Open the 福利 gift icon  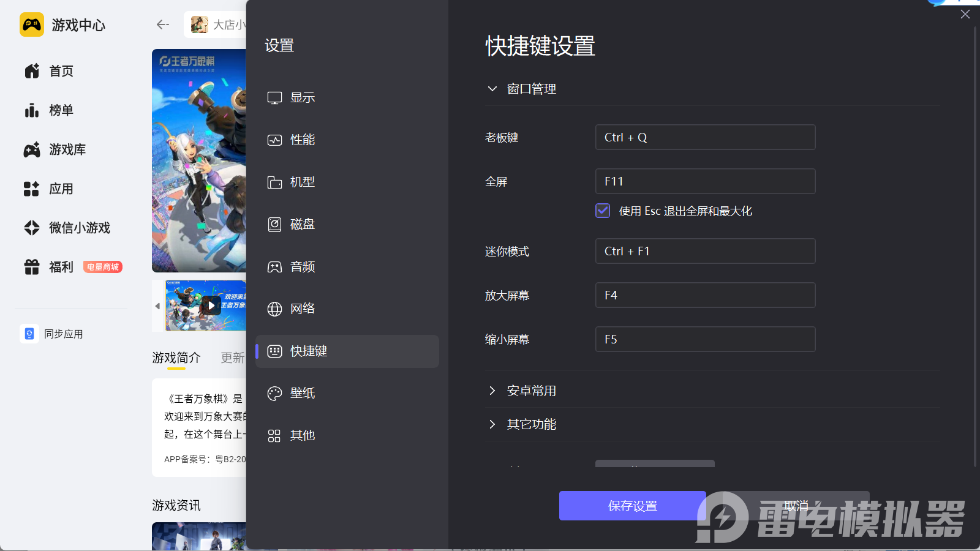pyautogui.click(x=32, y=267)
